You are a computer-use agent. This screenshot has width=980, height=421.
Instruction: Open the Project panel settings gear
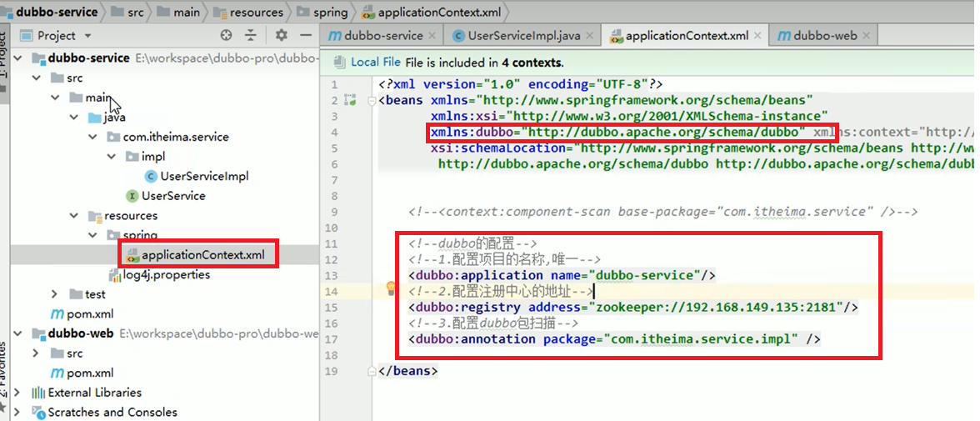pyautogui.click(x=282, y=36)
